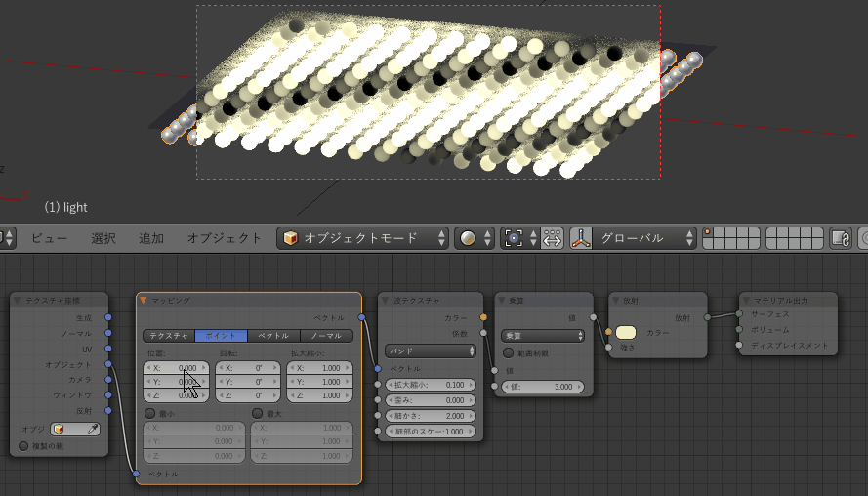Increase scale X with its right arrow

[x=347, y=367]
